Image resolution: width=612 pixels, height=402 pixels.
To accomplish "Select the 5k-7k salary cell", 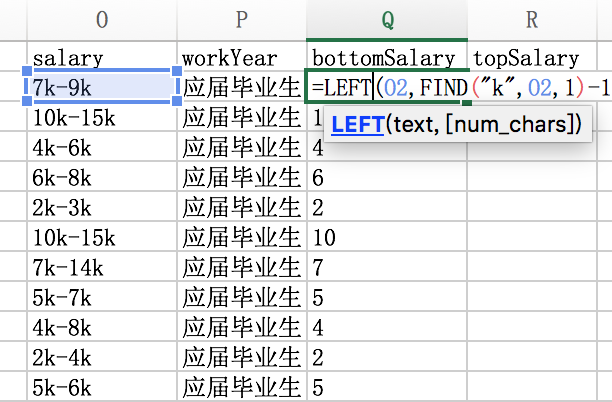I will (102, 297).
